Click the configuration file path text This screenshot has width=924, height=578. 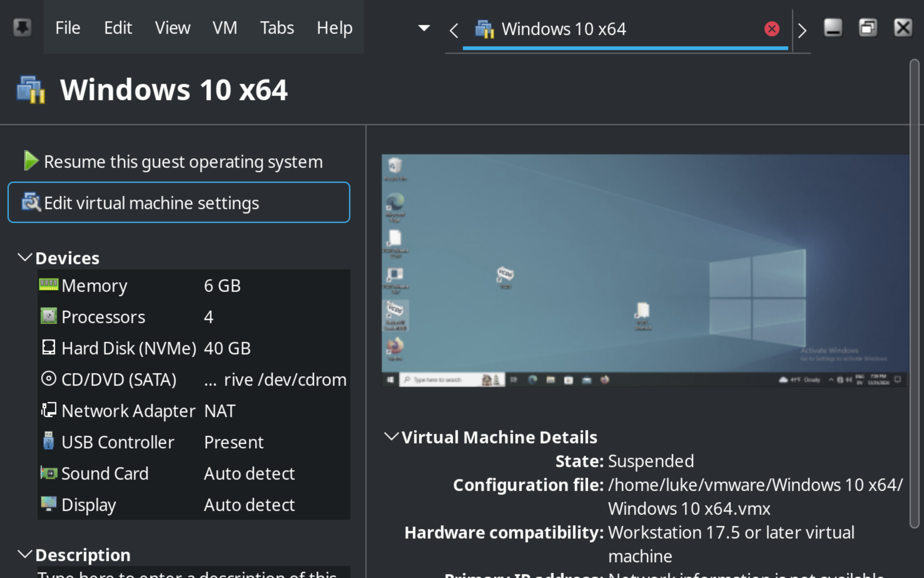(x=755, y=497)
